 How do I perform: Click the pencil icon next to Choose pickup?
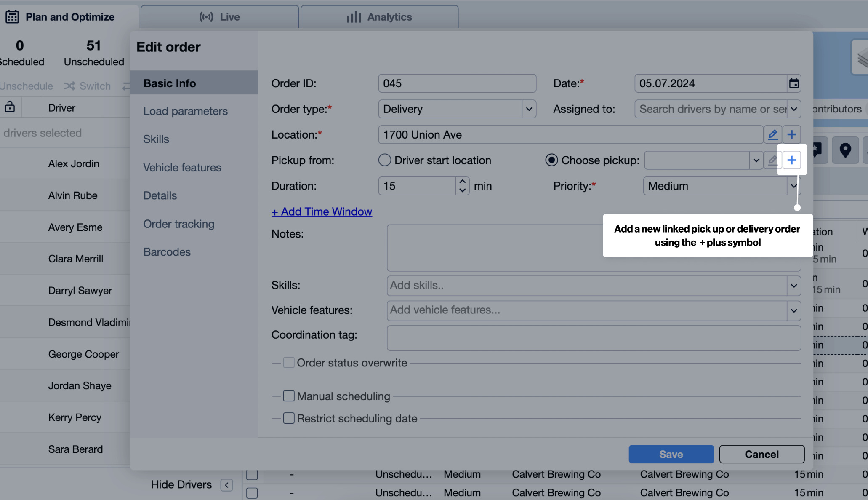(772, 160)
